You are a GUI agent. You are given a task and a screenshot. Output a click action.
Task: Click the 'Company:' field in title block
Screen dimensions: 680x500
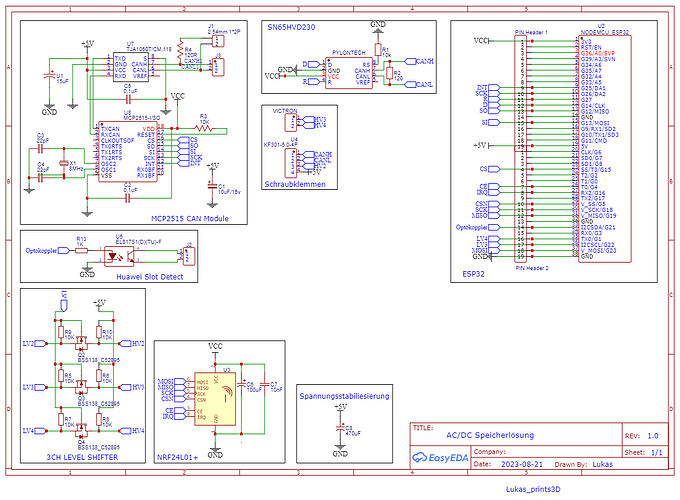tap(489, 451)
